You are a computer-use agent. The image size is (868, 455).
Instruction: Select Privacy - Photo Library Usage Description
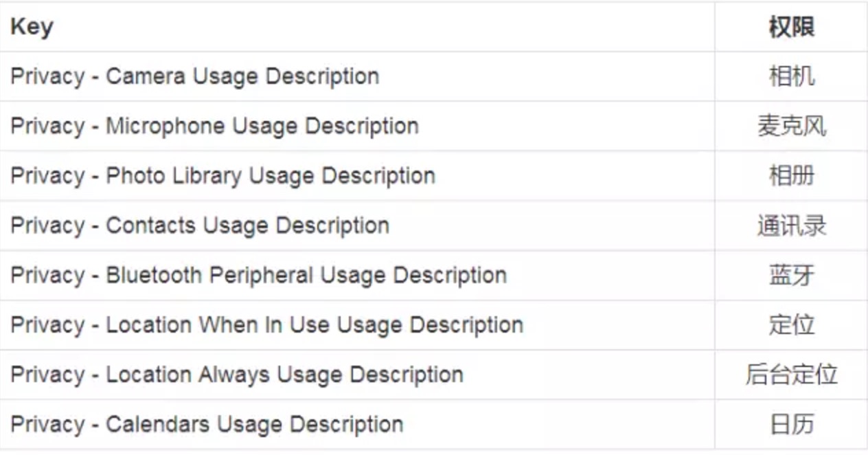[222, 176]
